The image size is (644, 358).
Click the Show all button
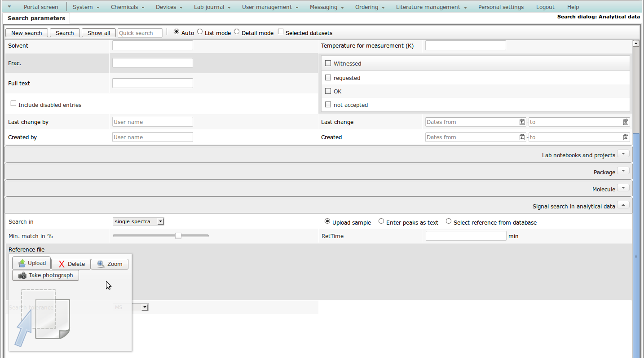pos(99,33)
